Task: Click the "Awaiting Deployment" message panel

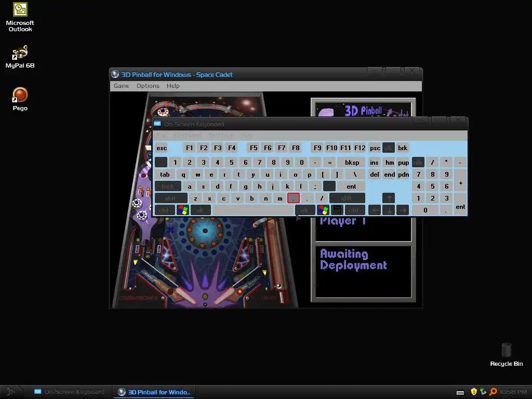Action: [x=363, y=271]
